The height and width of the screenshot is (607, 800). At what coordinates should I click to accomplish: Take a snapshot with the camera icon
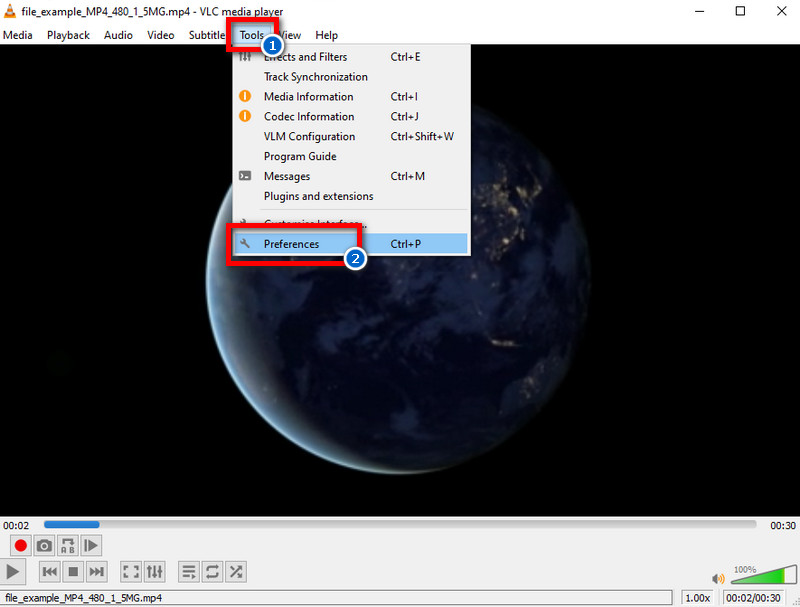click(x=44, y=546)
